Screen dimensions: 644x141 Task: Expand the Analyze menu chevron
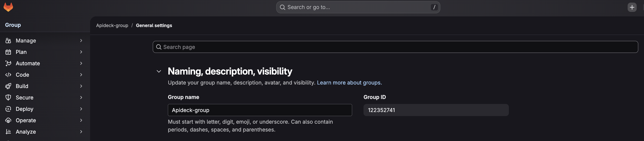coord(81,132)
